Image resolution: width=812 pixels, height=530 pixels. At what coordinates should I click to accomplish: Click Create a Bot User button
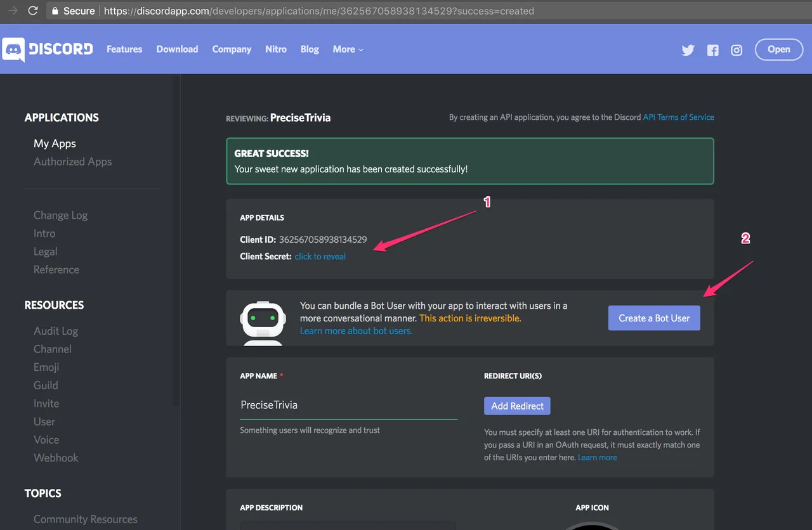654,318
